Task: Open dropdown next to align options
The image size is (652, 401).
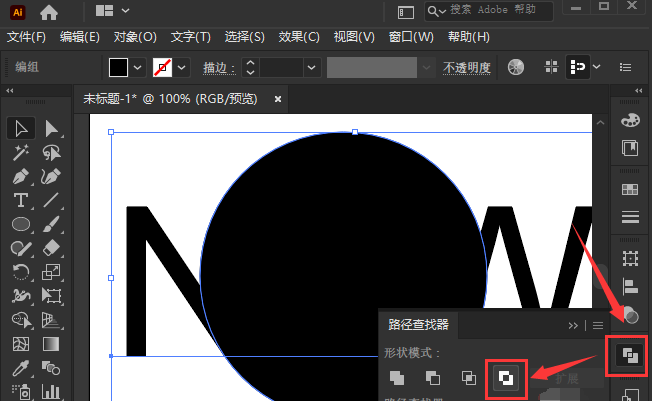Action: (597, 67)
